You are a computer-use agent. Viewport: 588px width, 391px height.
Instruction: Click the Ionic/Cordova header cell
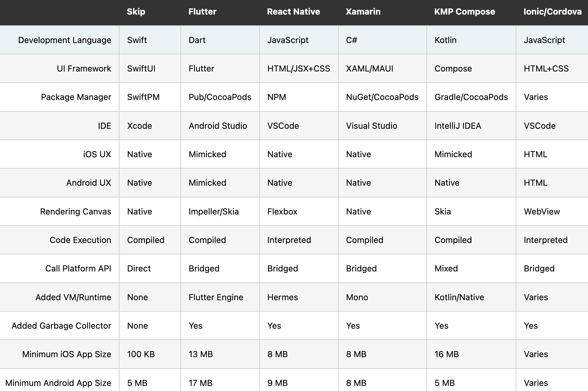[x=552, y=12]
